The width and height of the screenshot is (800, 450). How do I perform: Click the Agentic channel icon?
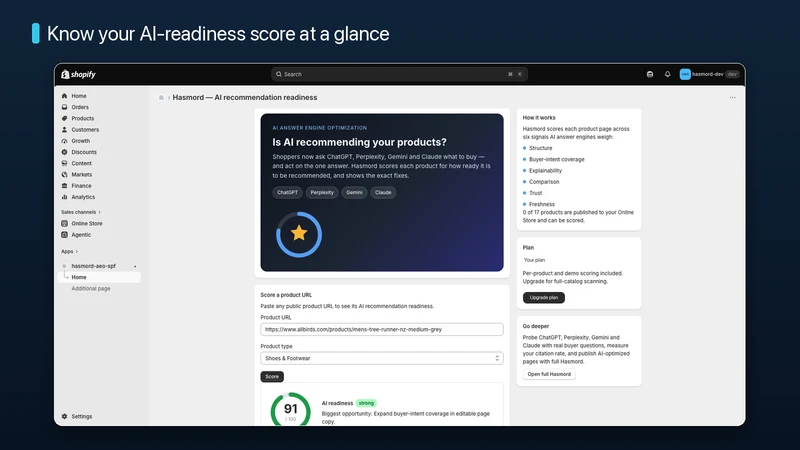point(64,235)
